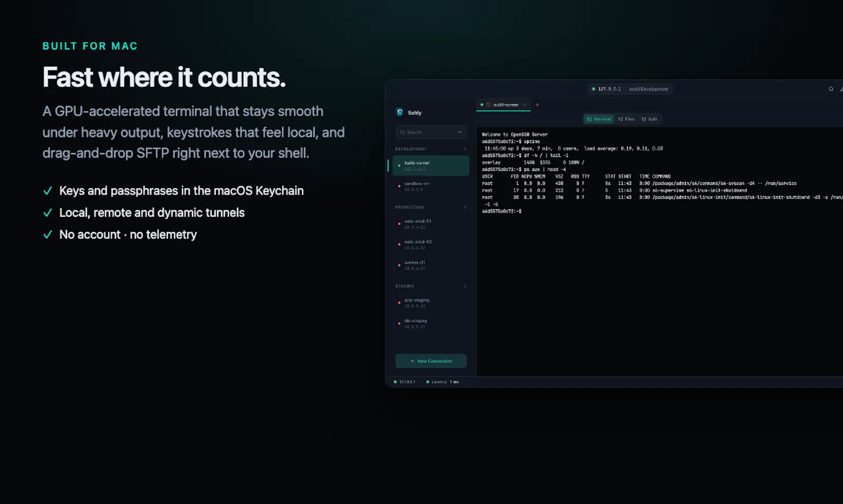
Task: Click the 'Welcome to OpenSSH Server' terminal line
Action: pos(515,134)
